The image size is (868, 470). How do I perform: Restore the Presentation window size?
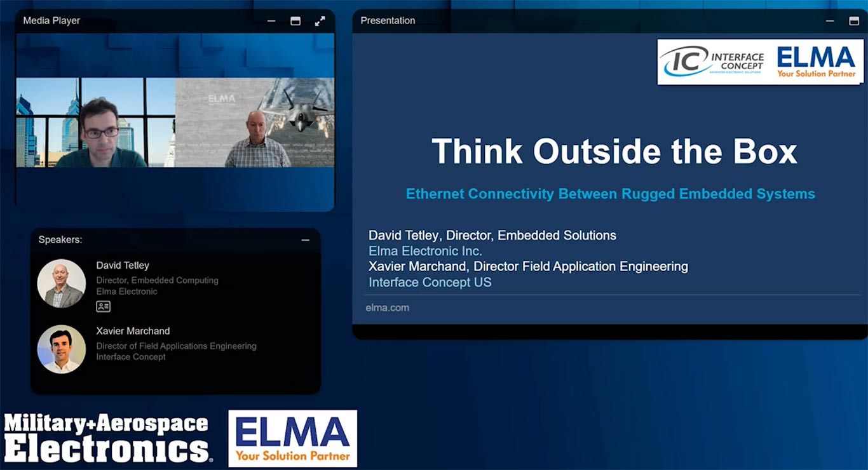(853, 20)
